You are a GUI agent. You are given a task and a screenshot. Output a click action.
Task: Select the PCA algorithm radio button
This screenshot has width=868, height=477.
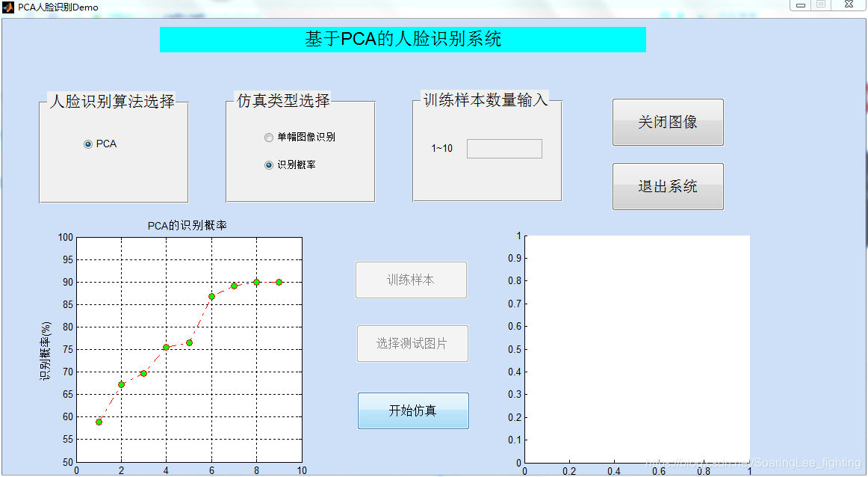[x=88, y=144]
